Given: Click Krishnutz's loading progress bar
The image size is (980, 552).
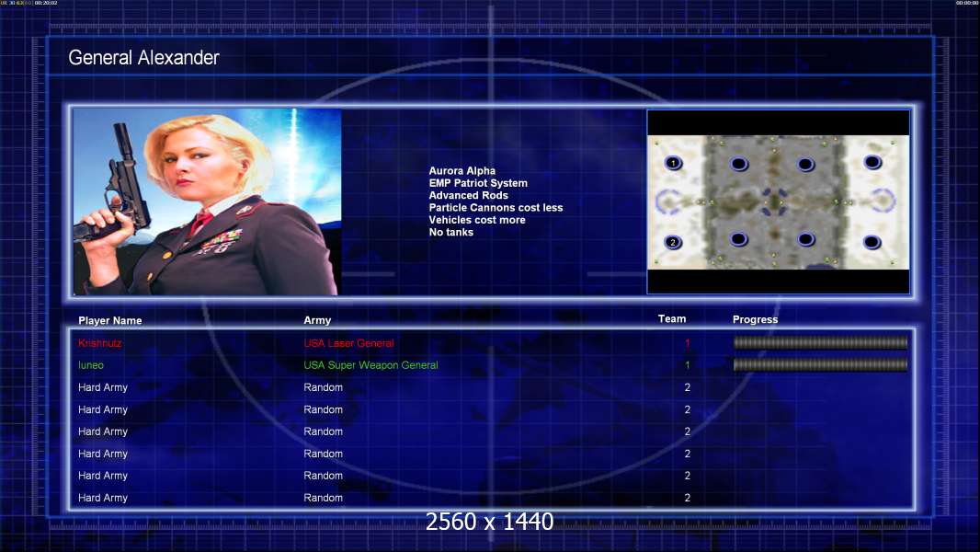Looking at the screenshot, I should click(820, 342).
